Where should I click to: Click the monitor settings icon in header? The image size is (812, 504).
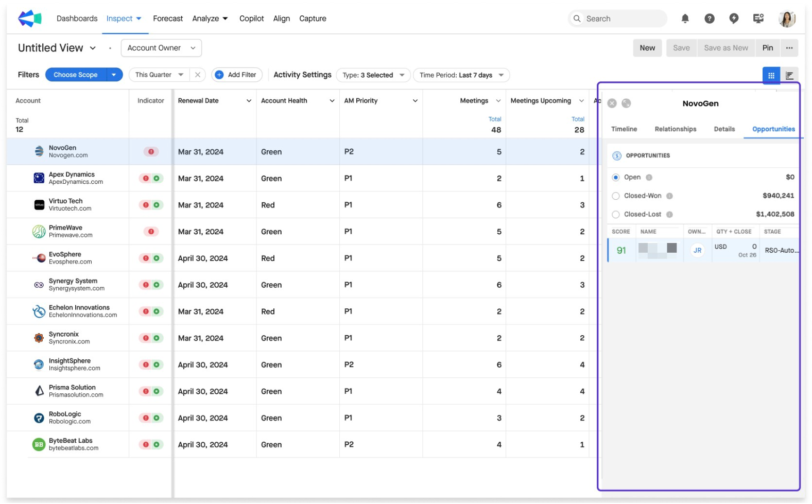click(x=758, y=19)
